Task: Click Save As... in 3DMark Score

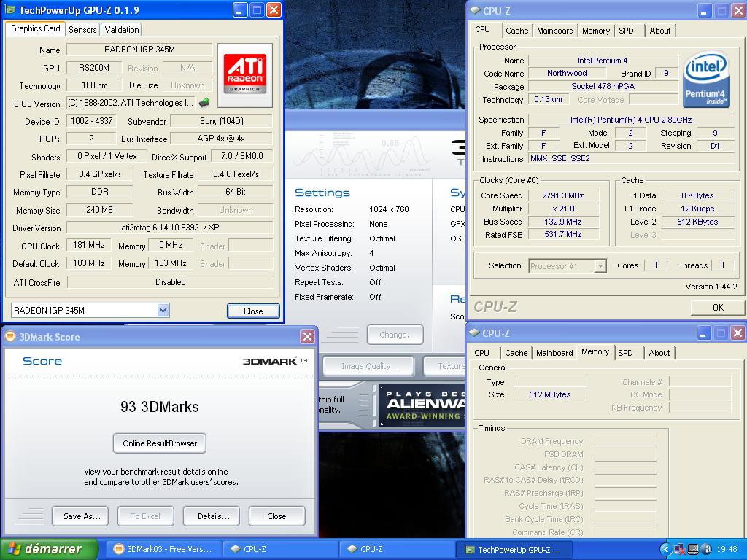Action: 80,516
